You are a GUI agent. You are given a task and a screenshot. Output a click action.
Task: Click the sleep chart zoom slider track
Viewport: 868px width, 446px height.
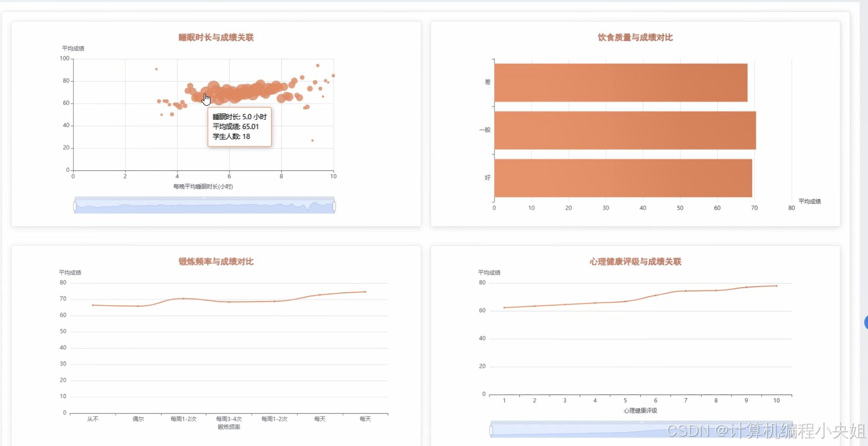point(204,206)
